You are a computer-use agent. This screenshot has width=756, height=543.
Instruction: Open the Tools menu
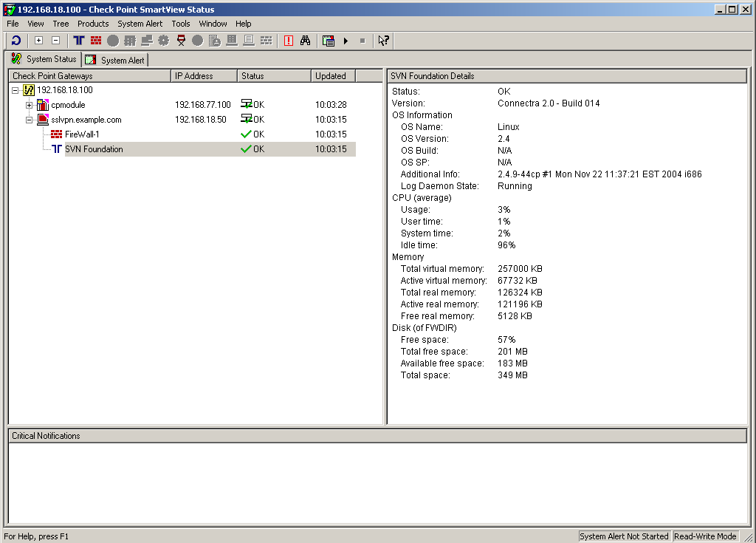(x=181, y=24)
